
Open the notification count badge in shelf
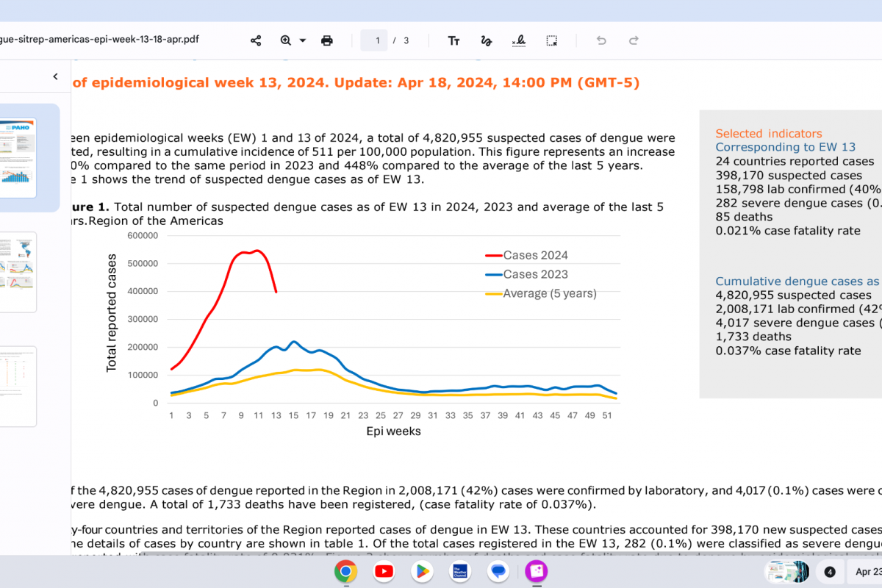pos(830,571)
